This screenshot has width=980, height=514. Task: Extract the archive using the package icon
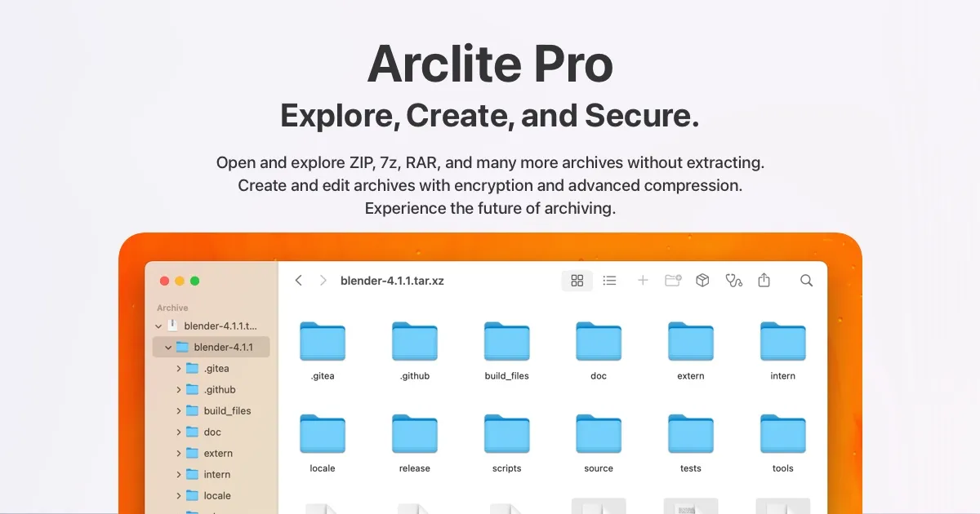click(702, 280)
